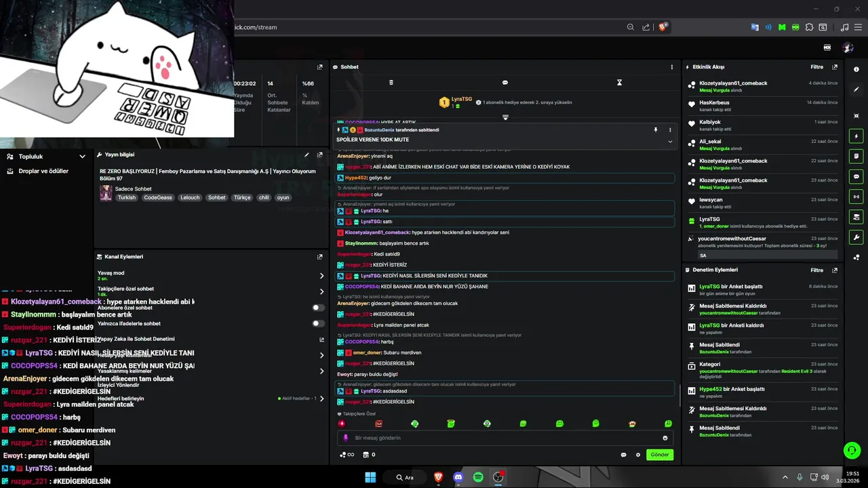Click the Lelouch tag
The height and width of the screenshot is (488, 868).
[x=190, y=198]
